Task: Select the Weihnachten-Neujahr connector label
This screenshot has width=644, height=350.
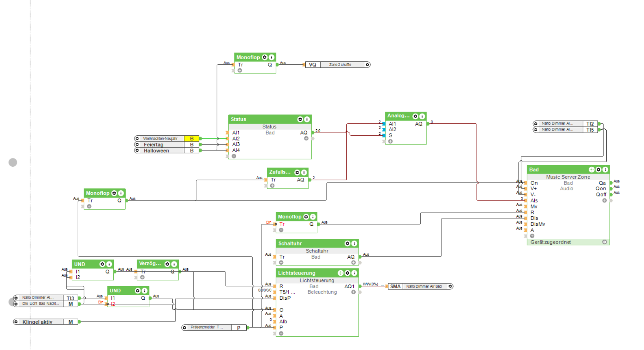Action: pos(160,139)
